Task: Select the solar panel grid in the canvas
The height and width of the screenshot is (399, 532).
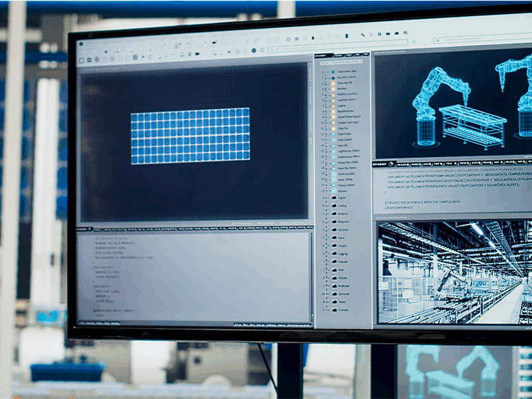Action: 190,136
